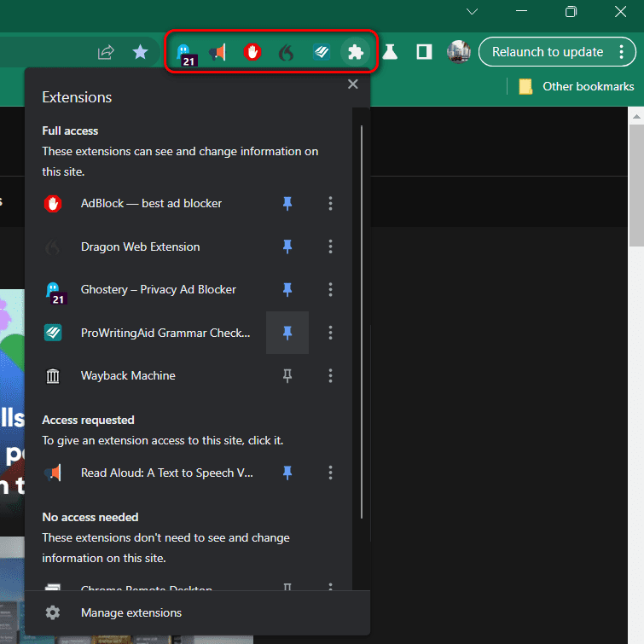Open more options for Dragon Web Extension
The height and width of the screenshot is (644, 644).
331,247
